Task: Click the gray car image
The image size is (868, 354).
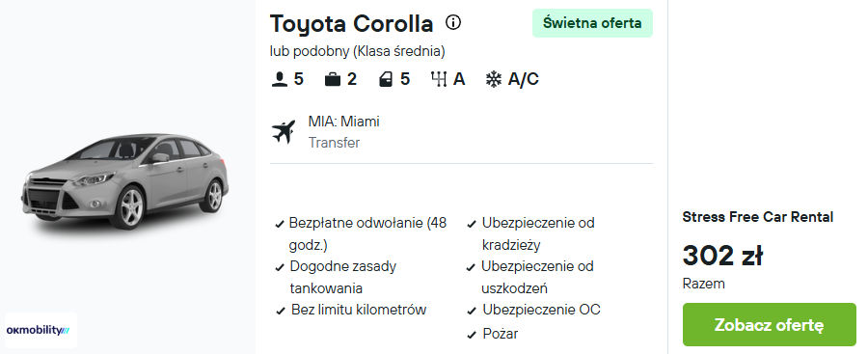Action: click(125, 180)
